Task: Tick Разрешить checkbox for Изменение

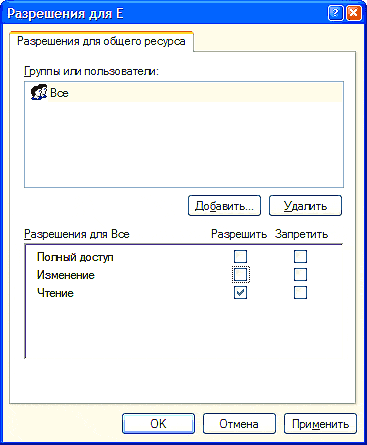Action: pyautogui.click(x=240, y=275)
